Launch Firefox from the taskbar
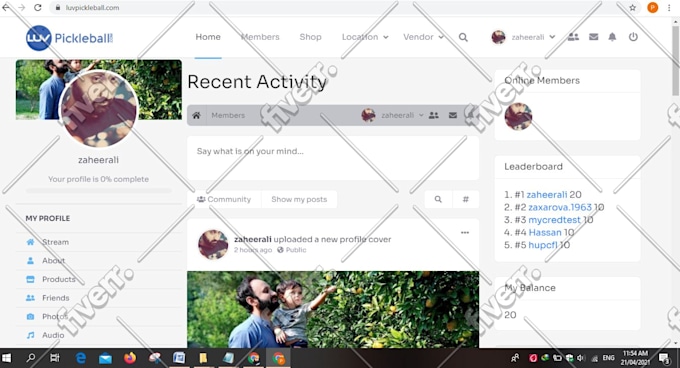 click(x=130, y=358)
